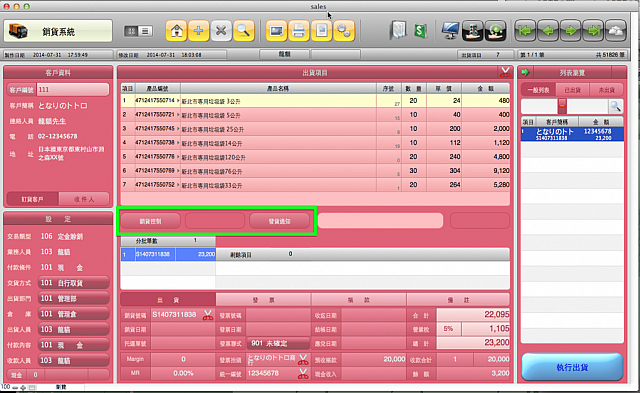Select batch row S1407311838 with 23,200
The image size is (640, 393).
168,254
